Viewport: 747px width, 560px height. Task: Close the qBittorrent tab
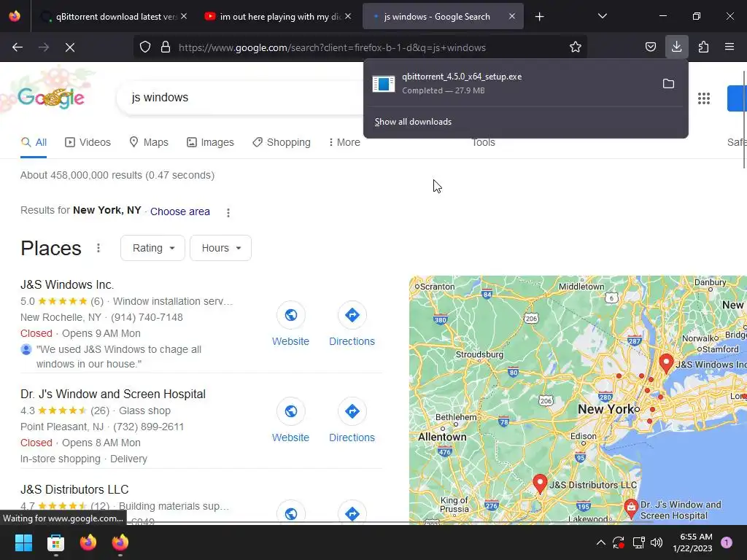click(x=184, y=17)
